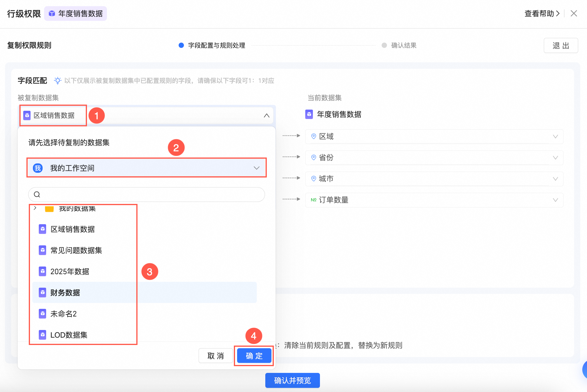Click the lightbulb tip icon beside 字段匹配
Screen dimensions: 587x392
pyautogui.click(x=58, y=81)
